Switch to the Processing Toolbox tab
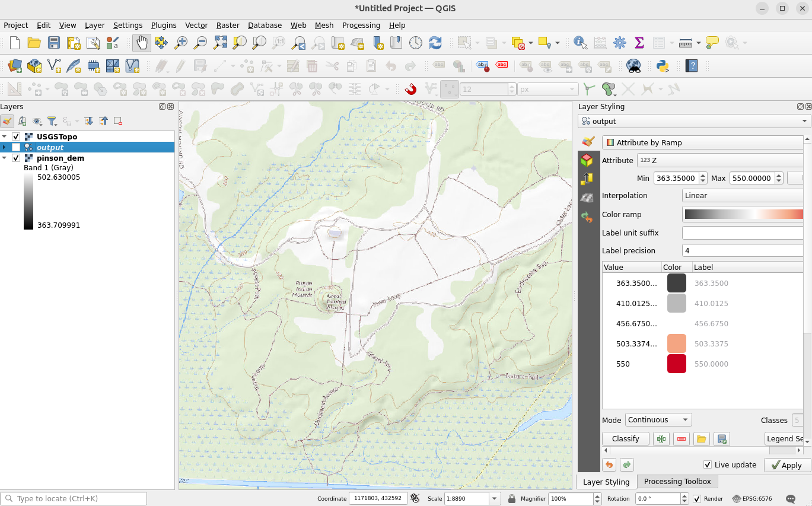 coord(677,482)
